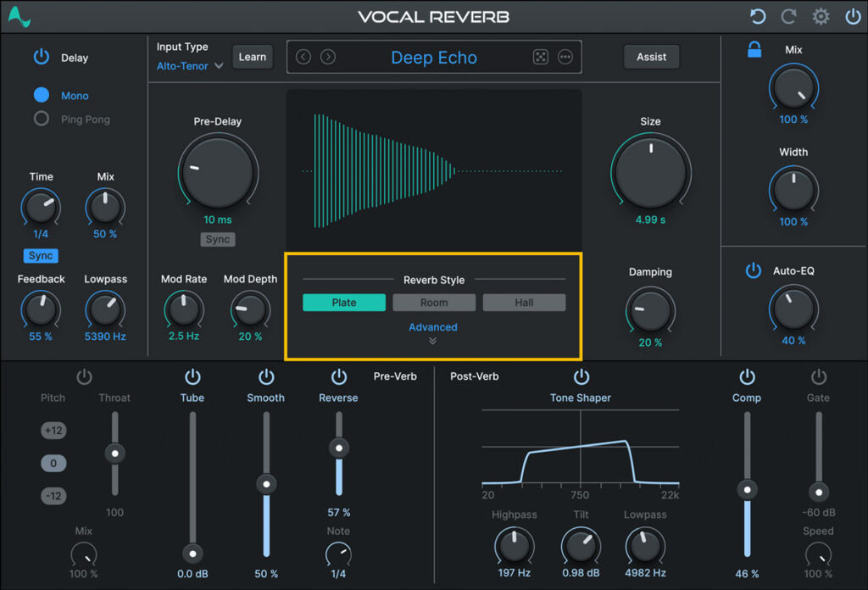
Task: Toggle the main plugin power icon
Action: click(x=853, y=17)
